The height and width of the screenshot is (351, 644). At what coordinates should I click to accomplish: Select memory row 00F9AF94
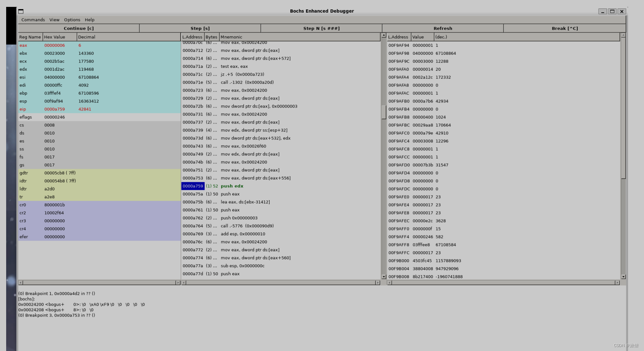point(503,45)
